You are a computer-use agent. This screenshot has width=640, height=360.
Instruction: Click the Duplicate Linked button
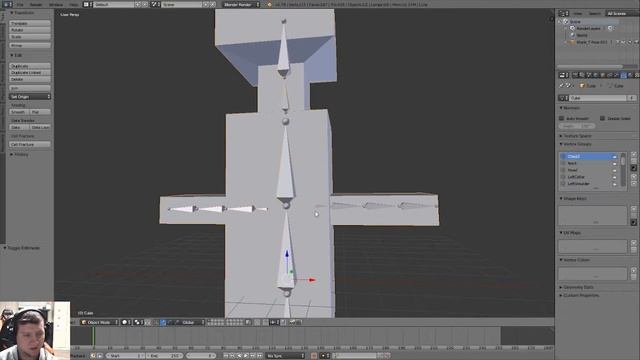(30, 72)
